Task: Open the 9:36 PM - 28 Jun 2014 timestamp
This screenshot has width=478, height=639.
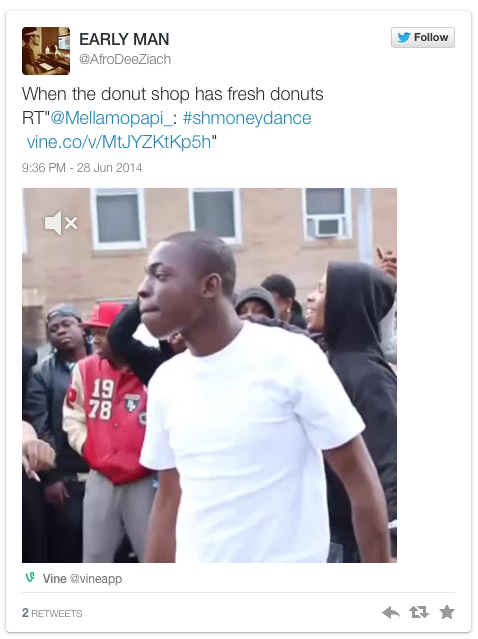Action: pyautogui.click(x=82, y=168)
